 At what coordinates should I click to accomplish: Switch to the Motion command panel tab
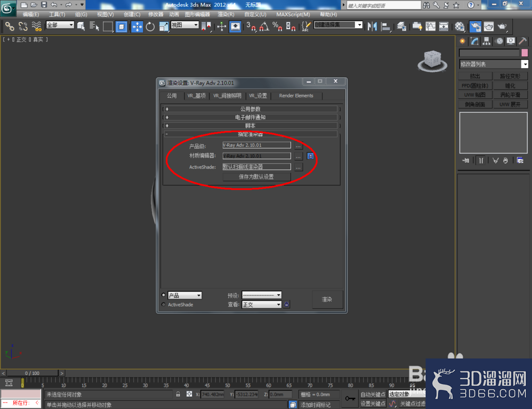[499, 41]
